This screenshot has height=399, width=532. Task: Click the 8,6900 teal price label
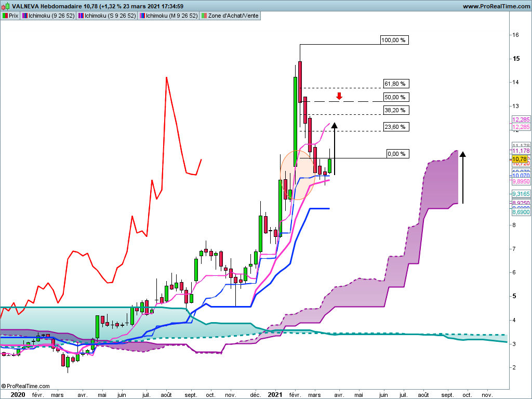521,212
